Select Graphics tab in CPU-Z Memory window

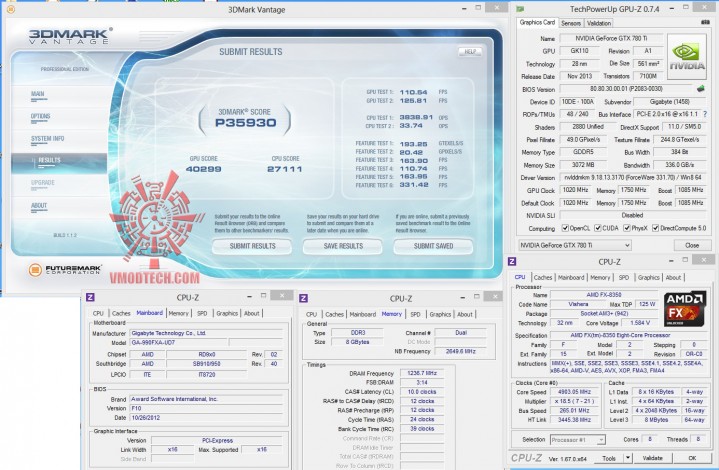(440, 314)
